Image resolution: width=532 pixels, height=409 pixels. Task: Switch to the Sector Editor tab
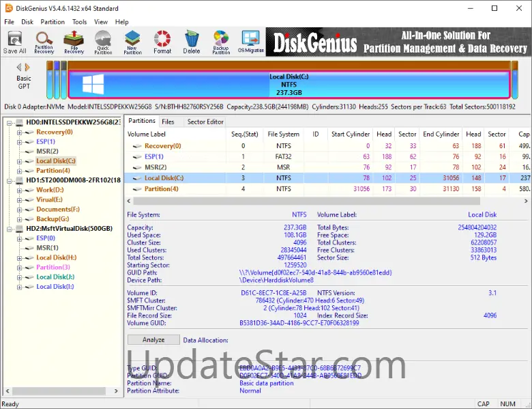[x=205, y=122]
